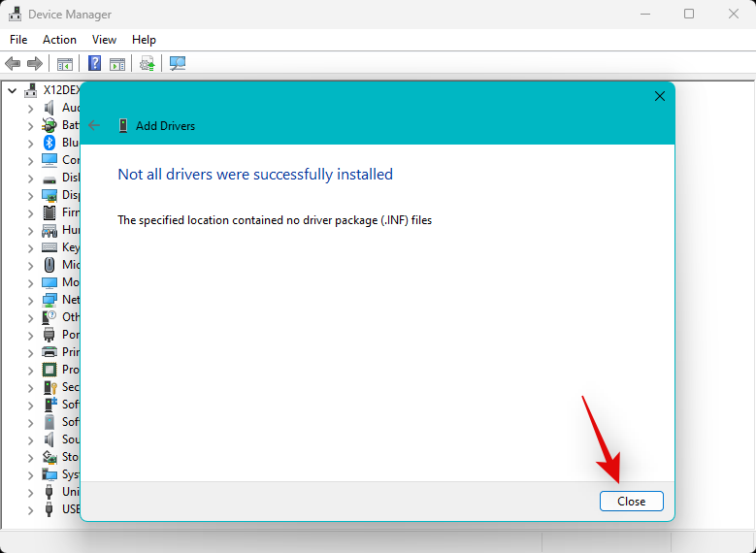Select the Storage controllers category icon
Viewport: 756px width, 553px height.
point(49,457)
